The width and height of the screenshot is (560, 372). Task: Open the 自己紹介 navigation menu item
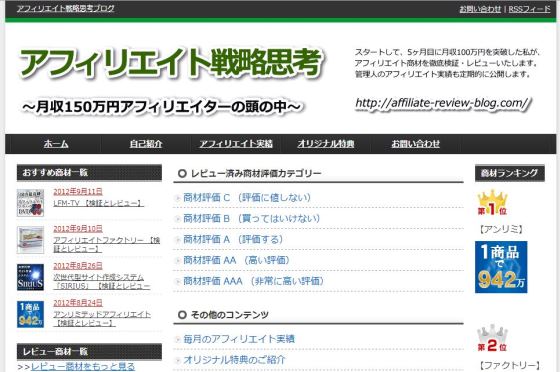(x=146, y=144)
